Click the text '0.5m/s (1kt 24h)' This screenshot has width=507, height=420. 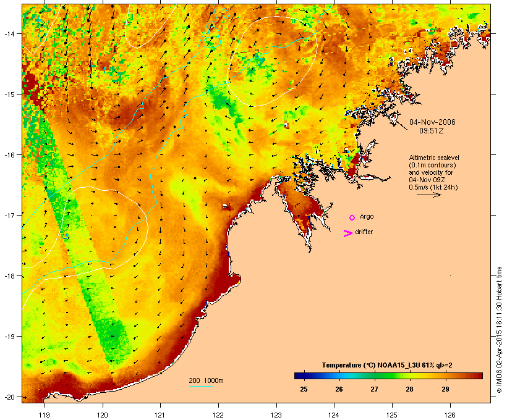pos(433,187)
